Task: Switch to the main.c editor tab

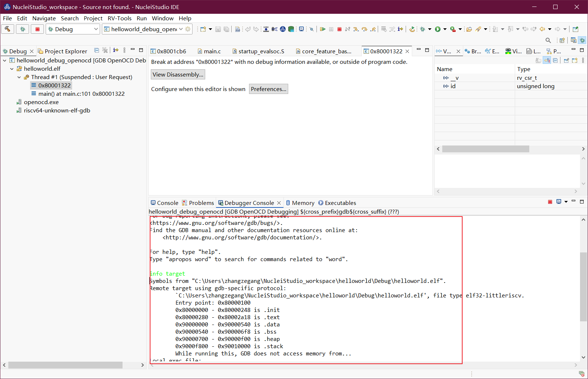Action: pos(212,52)
